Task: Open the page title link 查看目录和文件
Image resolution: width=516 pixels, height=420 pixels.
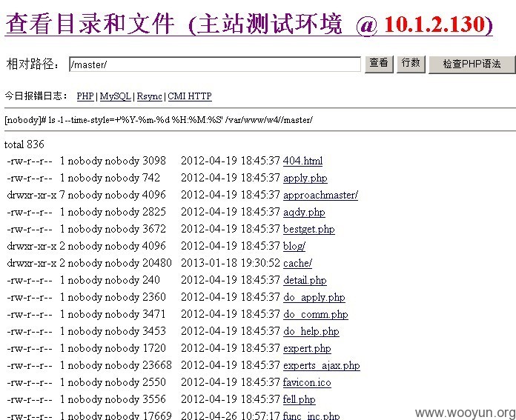Action: pyautogui.click(x=249, y=24)
